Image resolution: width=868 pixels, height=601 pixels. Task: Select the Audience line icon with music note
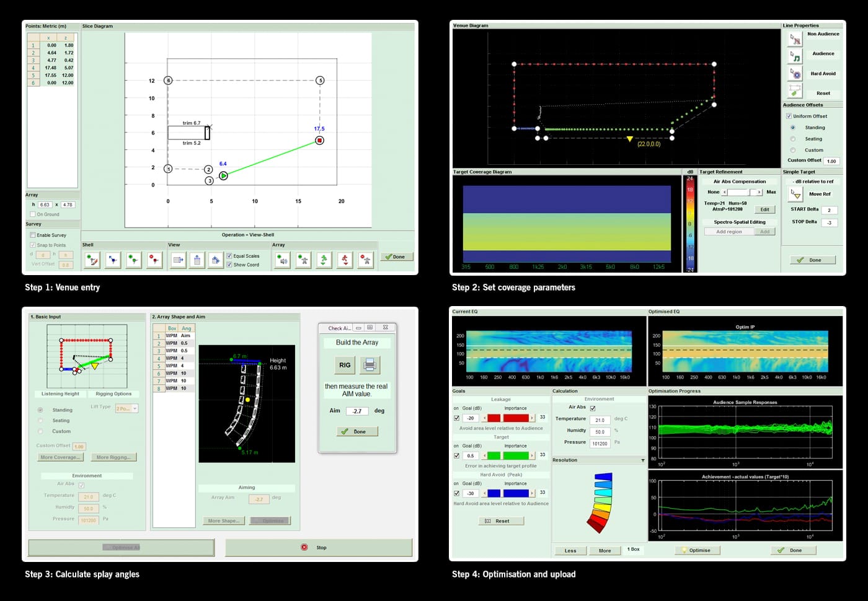[x=795, y=56]
